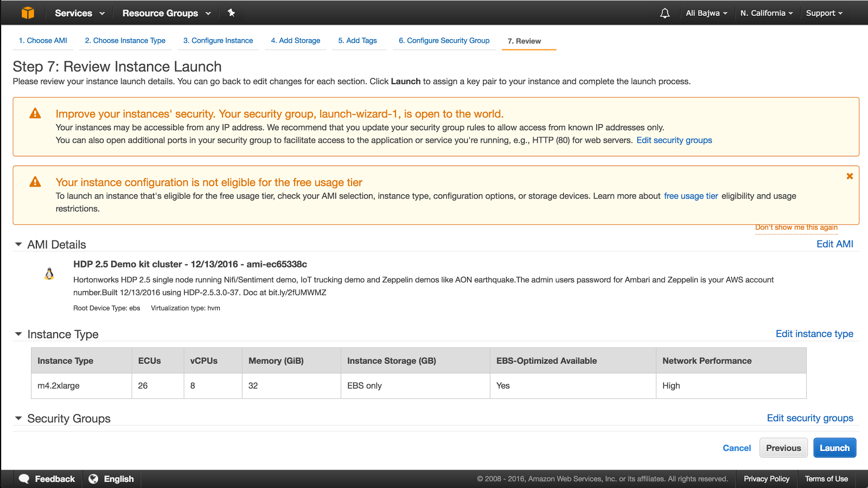
Task: Dismiss the free usage tier warning
Action: 850,176
